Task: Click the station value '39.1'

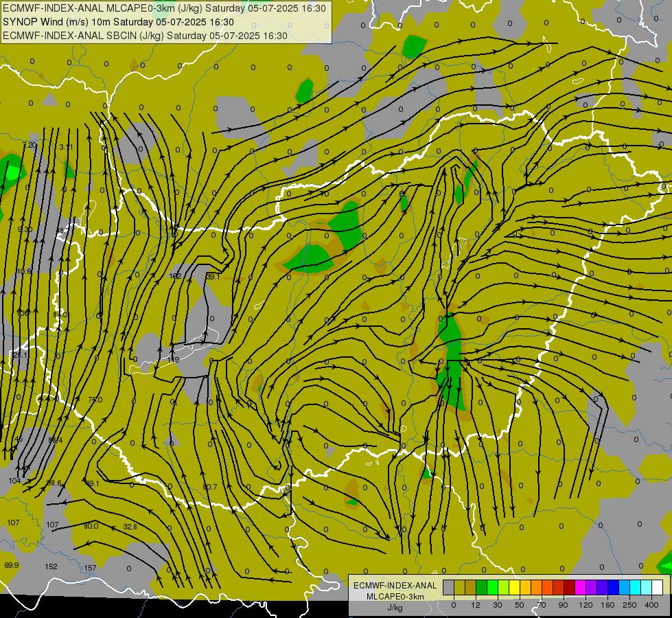Action: click(x=213, y=277)
